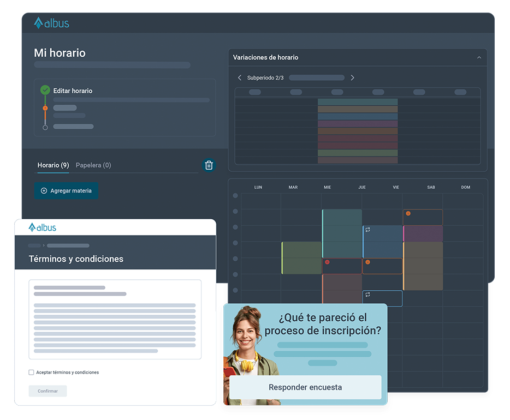Click the red minus icon in the red outlined block
The height and width of the screenshot is (420, 510).
[x=327, y=262]
